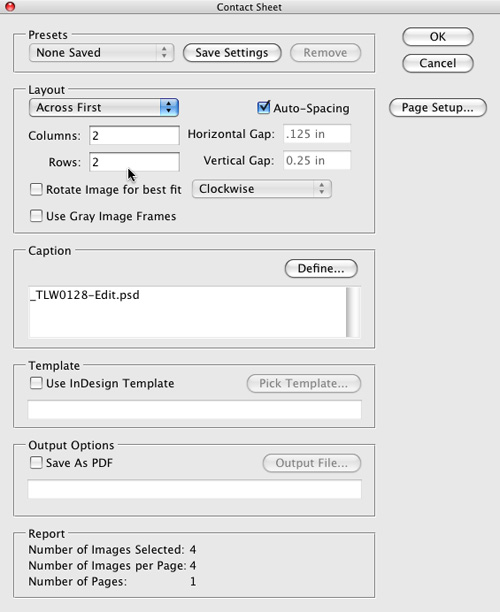Check Use InDesign Template
The height and width of the screenshot is (612, 500).
point(36,383)
